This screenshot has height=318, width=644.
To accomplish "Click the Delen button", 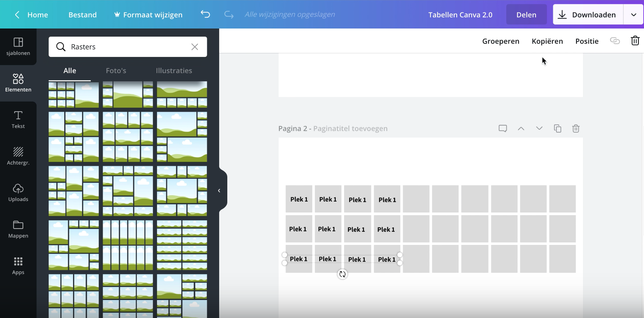I will [x=526, y=15].
